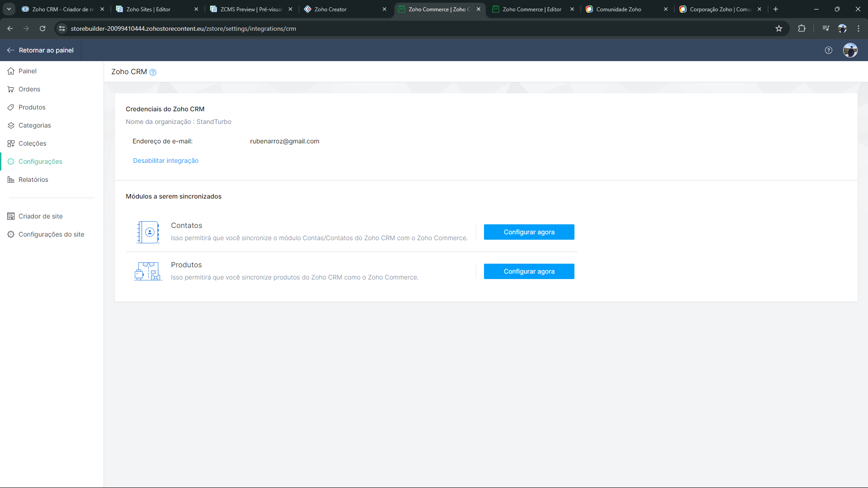Close the Zoho Sites | Editor tab
Image resolution: width=868 pixels, height=488 pixels.
pyautogui.click(x=196, y=9)
